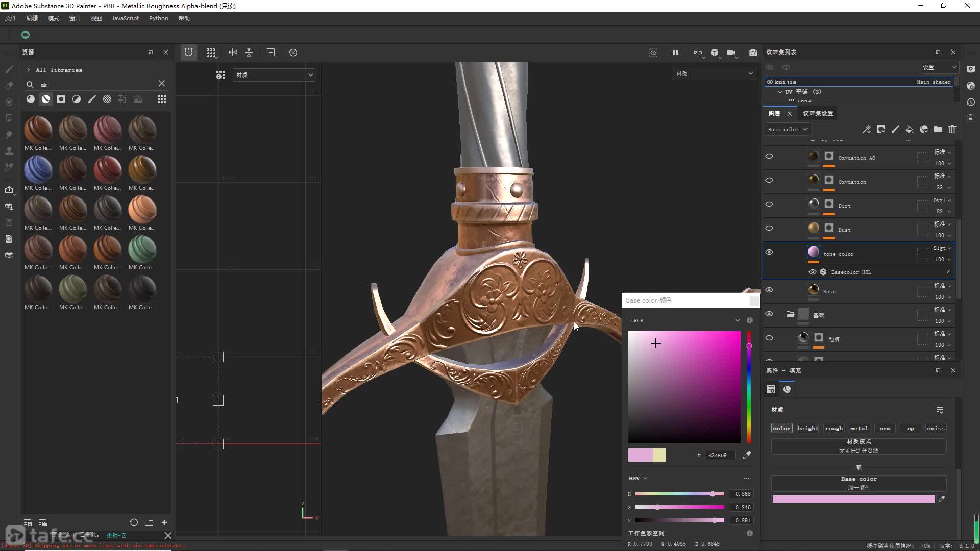Hide the Oxydation AO layer
The height and width of the screenshot is (551, 980).
pos(769,157)
